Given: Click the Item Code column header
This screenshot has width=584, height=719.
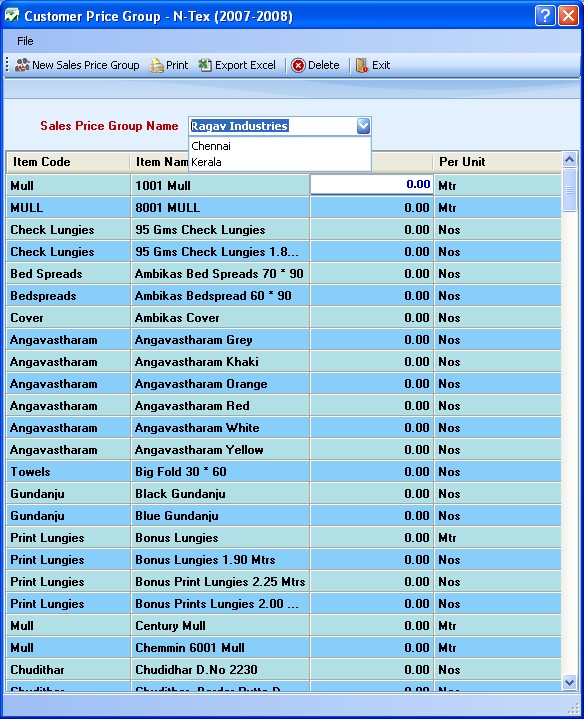Looking at the screenshot, I should (68, 162).
